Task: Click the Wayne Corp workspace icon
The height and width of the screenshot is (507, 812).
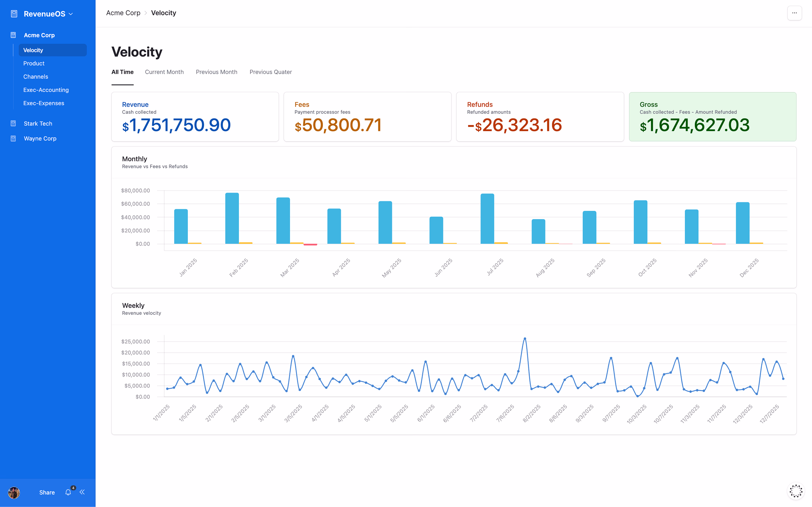Action: (13, 138)
